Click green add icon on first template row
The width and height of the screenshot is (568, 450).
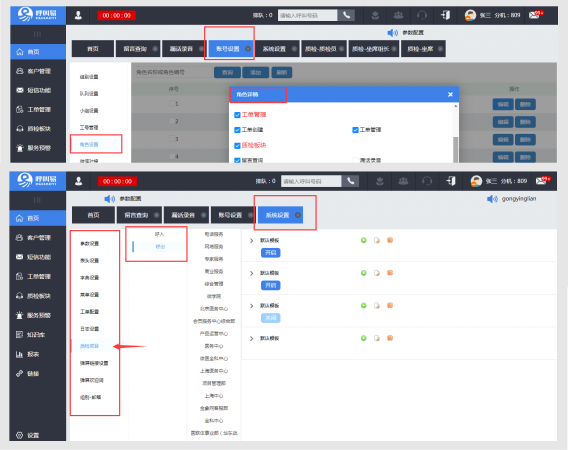click(x=363, y=240)
